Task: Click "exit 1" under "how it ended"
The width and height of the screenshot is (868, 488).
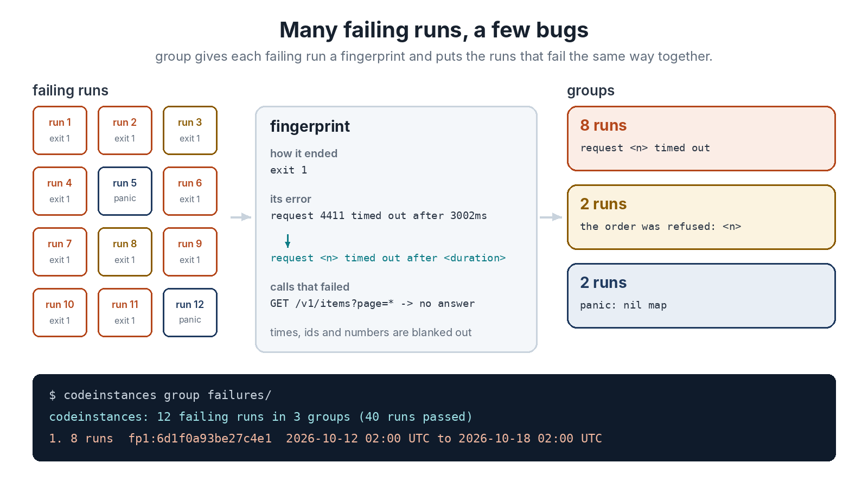Action: pyautogui.click(x=289, y=170)
